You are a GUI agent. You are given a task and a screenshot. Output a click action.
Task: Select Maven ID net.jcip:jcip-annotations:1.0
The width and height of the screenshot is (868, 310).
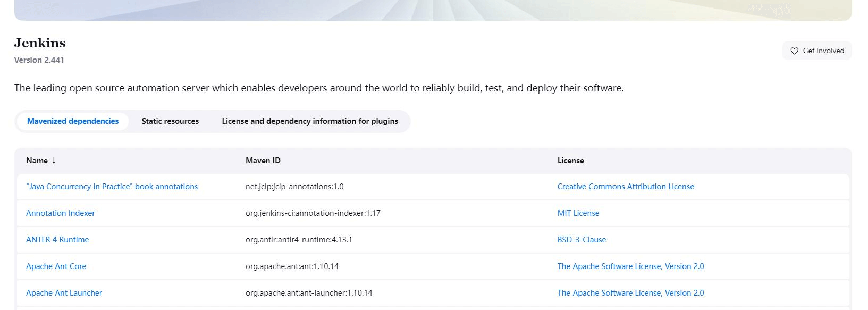coord(294,187)
